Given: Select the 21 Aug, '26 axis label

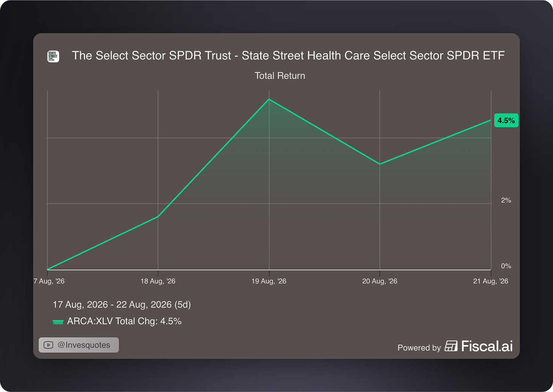Looking at the screenshot, I should pyautogui.click(x=491, y=281).
